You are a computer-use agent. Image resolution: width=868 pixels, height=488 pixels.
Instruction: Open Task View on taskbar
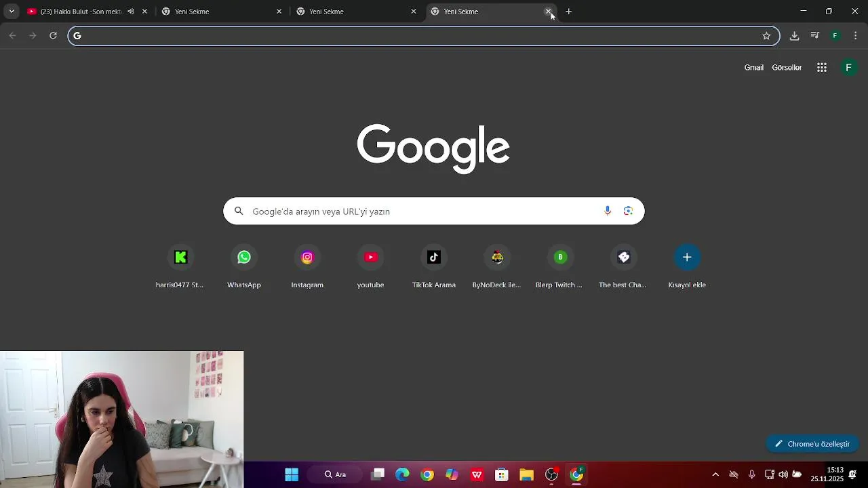tap(378, 474)
